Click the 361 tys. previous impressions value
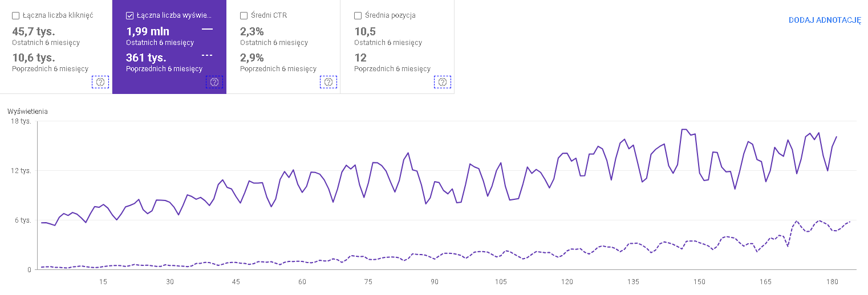 tap(146, 58)
